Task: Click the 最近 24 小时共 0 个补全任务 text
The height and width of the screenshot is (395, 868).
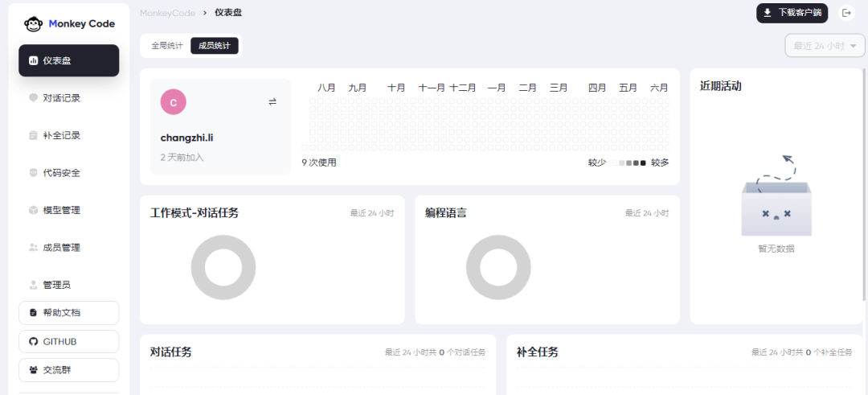Action: tap(801, 352)
